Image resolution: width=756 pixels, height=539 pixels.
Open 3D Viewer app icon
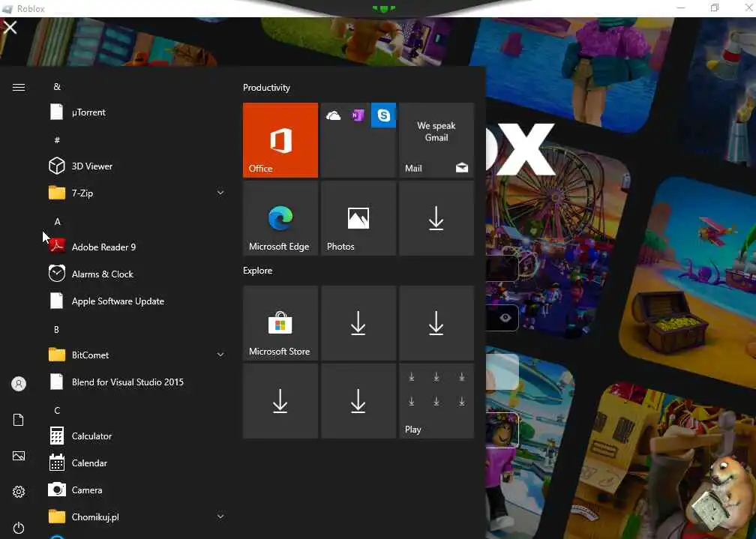point(57,166)
